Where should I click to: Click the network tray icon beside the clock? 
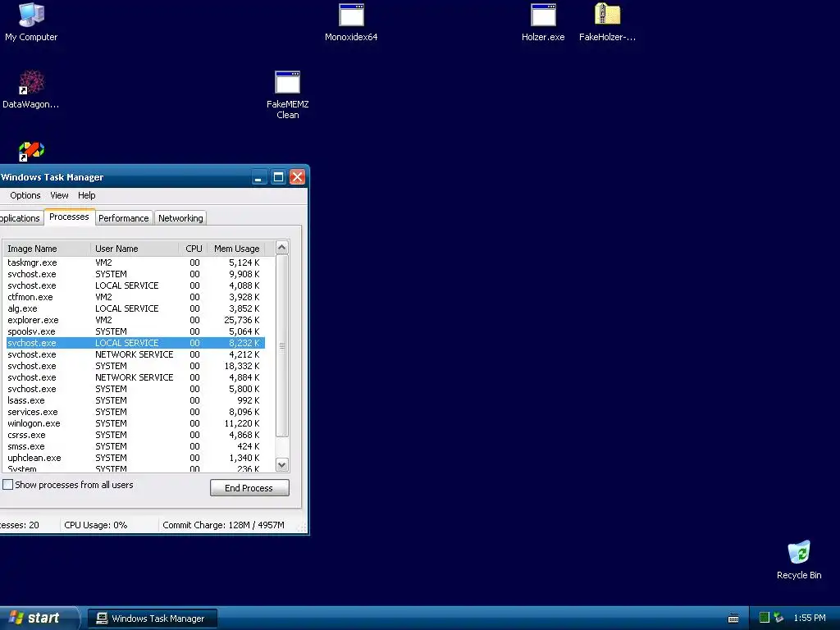779,618
